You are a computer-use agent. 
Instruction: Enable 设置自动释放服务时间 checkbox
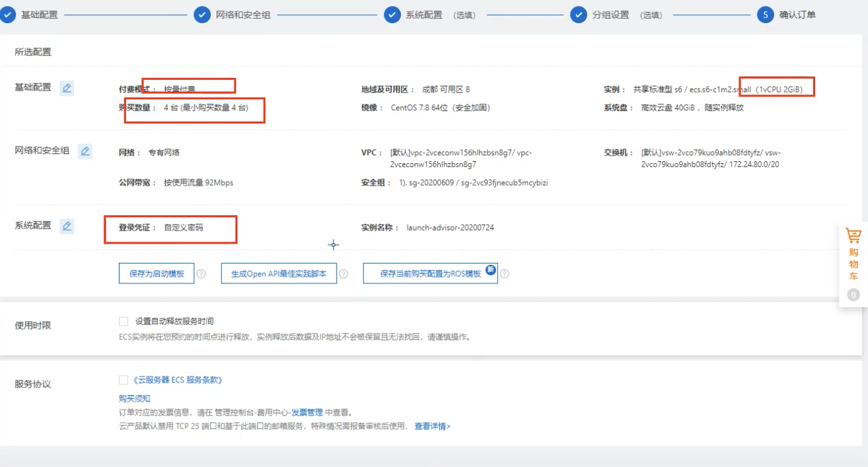tap(123, 321)
